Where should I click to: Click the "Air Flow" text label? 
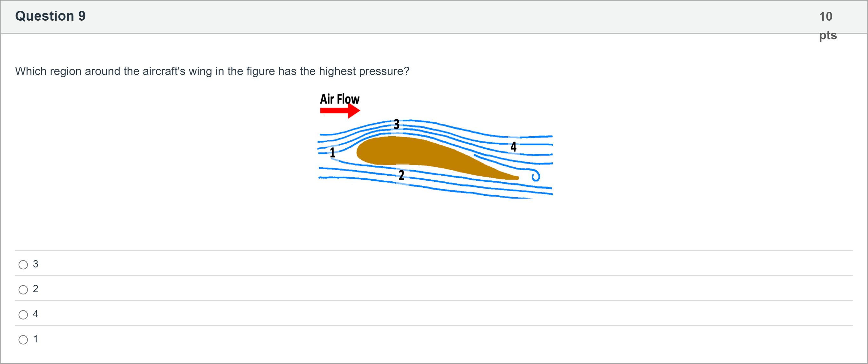[340, 99]
